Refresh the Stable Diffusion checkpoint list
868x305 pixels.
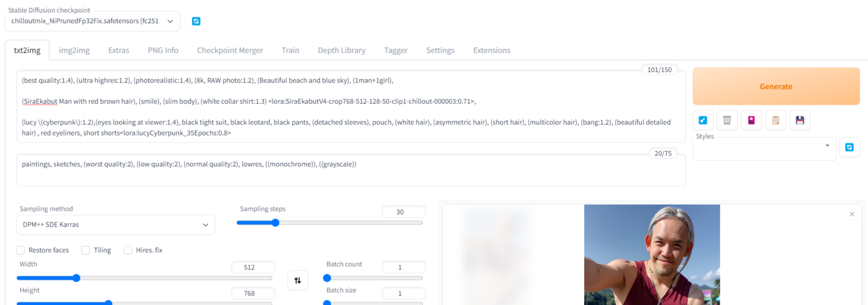click(196, 21)
